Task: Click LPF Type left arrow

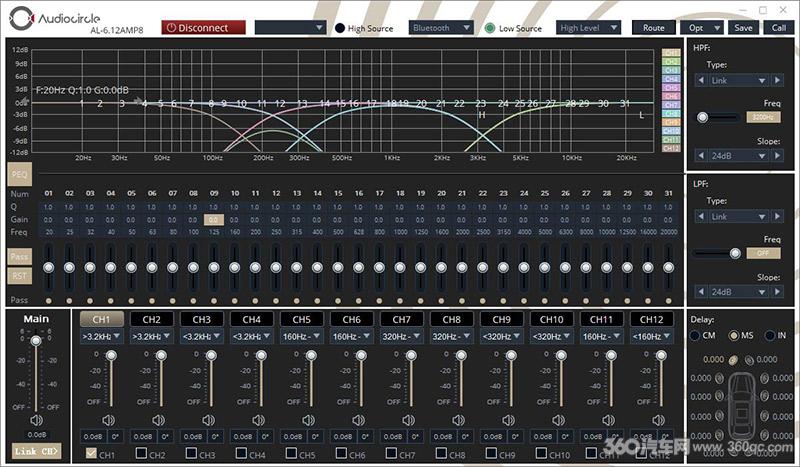Action: click(701, 216)
